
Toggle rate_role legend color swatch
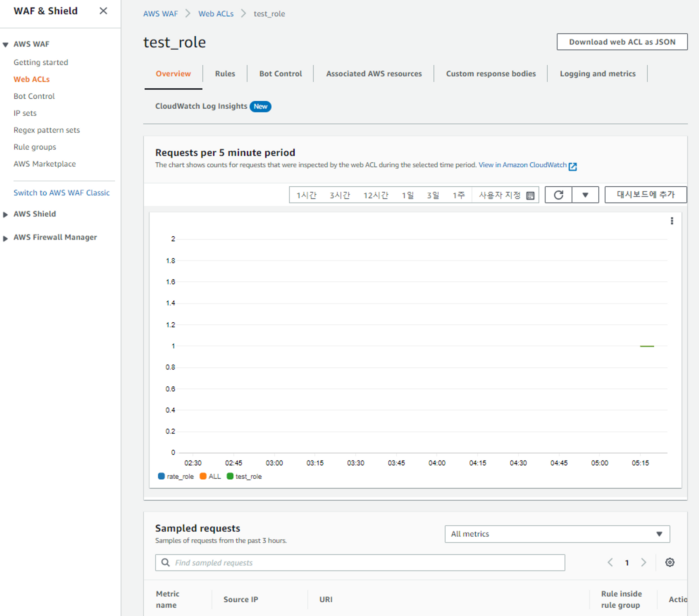click(161, 476)
